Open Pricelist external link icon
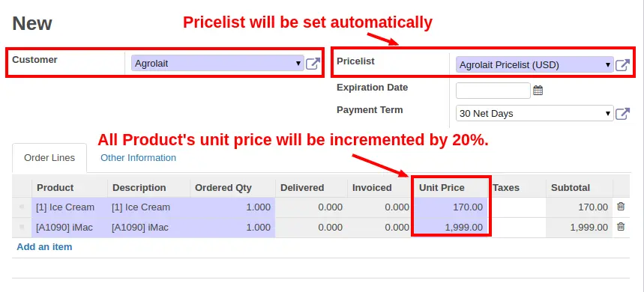Image resolution: width=644 pixels, height=292 pixels. 622,65
